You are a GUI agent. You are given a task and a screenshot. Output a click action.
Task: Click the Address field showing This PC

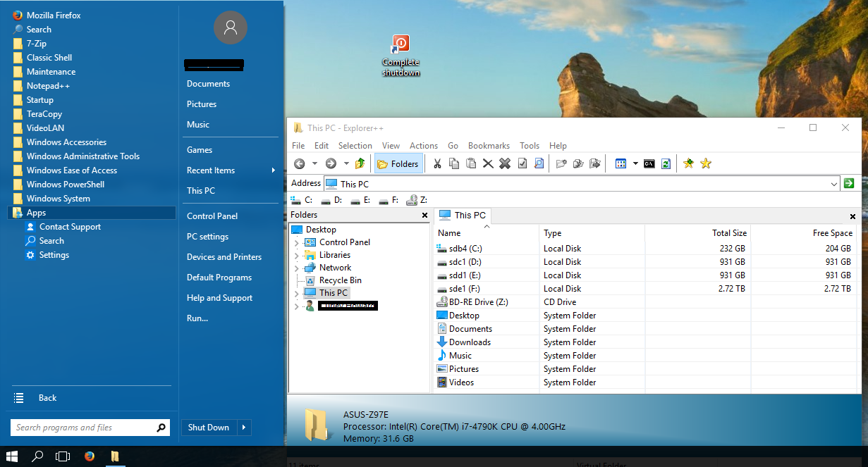tap(582, 184)
